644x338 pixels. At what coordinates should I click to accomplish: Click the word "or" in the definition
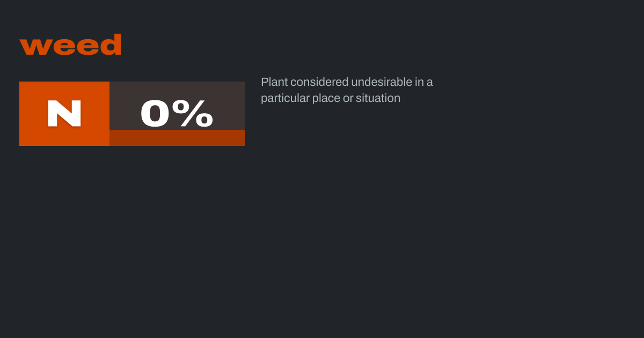coord(348,98)
